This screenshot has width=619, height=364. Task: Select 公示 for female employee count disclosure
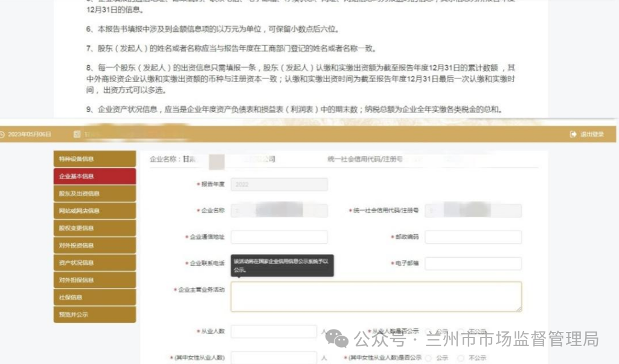coord(429,358)
